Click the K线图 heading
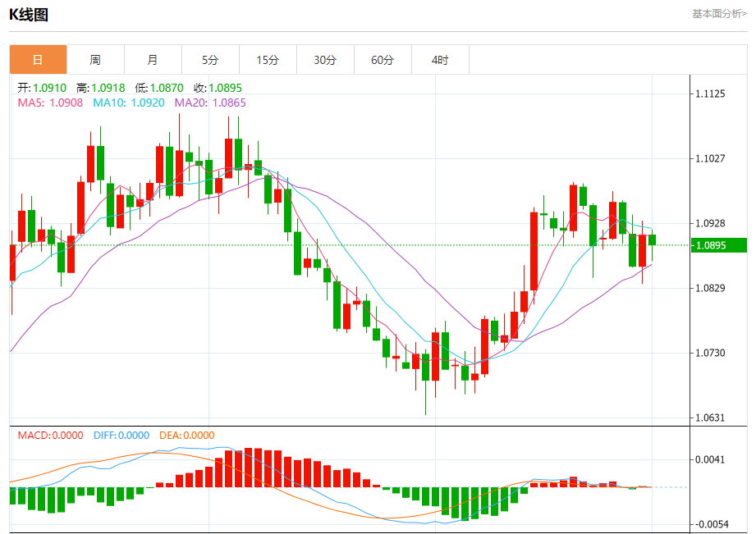Screen dimensions: 756x534 click(x=29, y=15)
